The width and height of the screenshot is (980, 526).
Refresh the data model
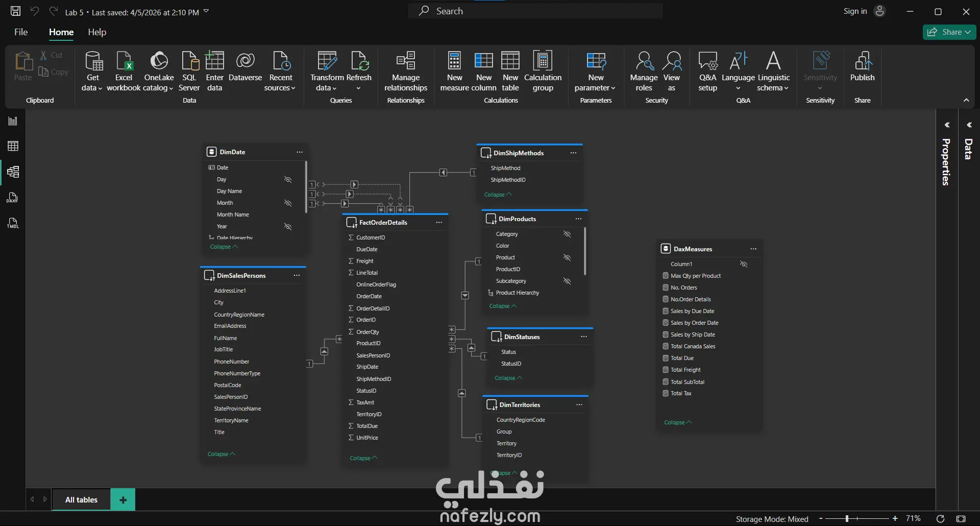(x=359, y=71)
